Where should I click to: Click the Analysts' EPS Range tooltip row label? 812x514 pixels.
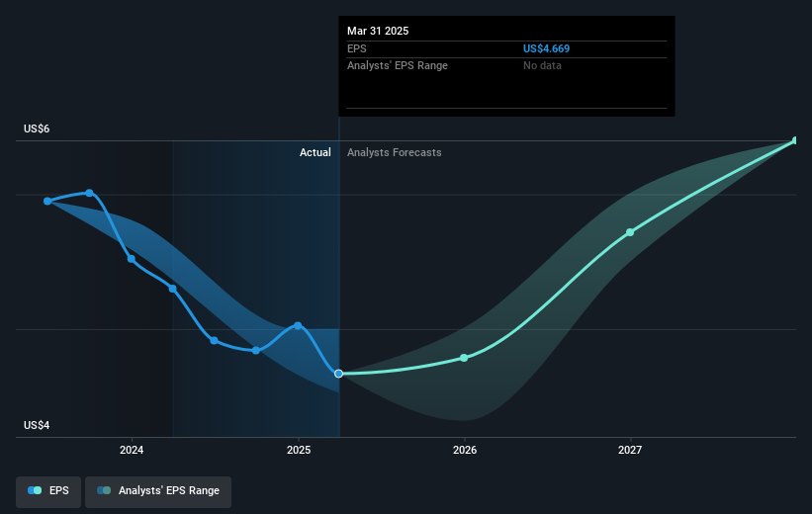click(x=398, y=65)
